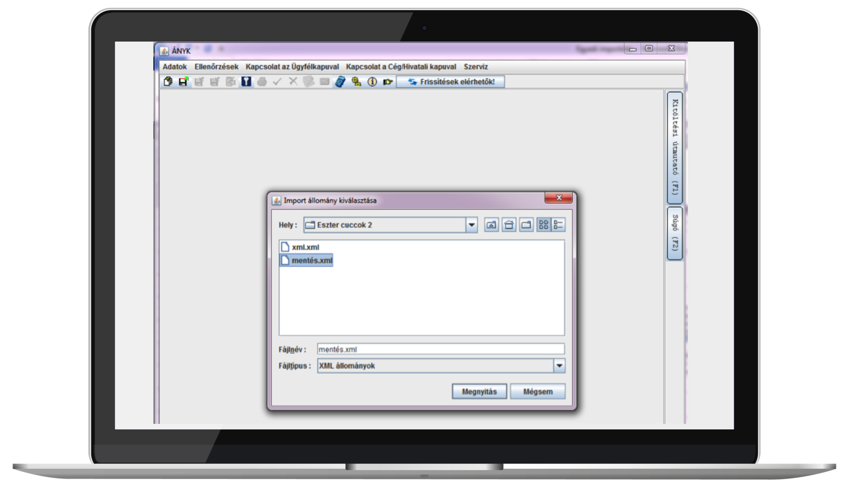The image size is (868, 488).
Task: Open the Adatok menu
Action: point(175,66)
